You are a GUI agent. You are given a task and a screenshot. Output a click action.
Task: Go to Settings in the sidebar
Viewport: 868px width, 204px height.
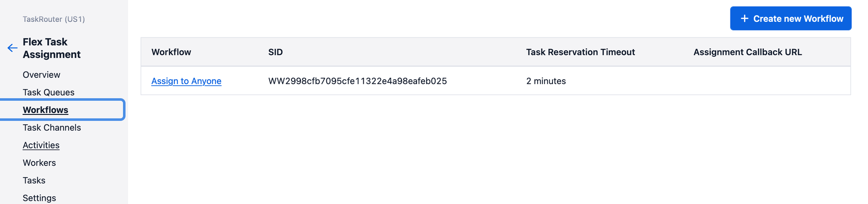39,198
